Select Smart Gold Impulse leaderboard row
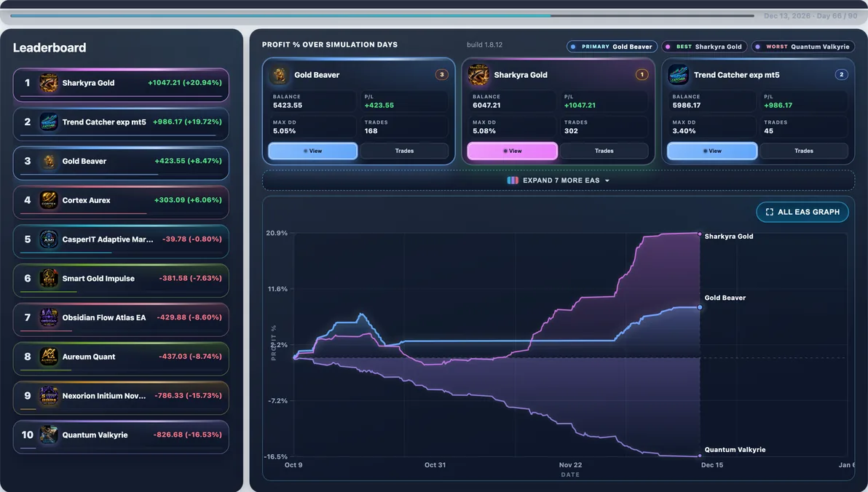Screen dimensions: 868x492 [121, 280]
